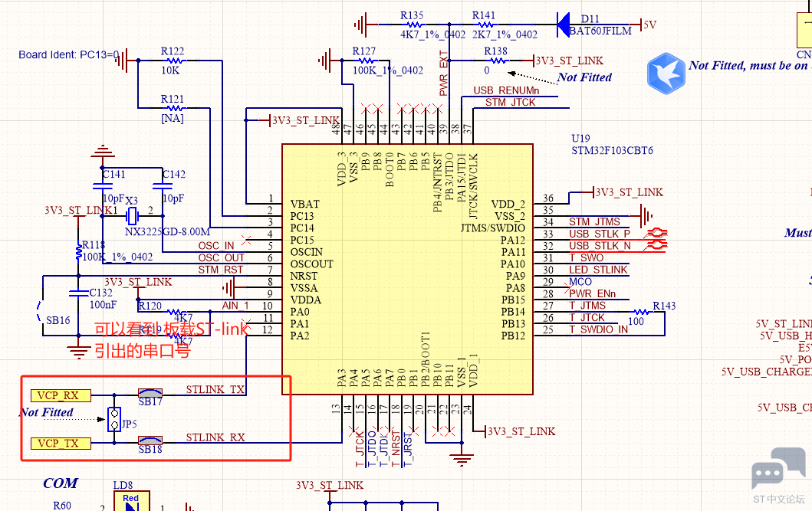Click the VBAT pin name inside U19

304,205
